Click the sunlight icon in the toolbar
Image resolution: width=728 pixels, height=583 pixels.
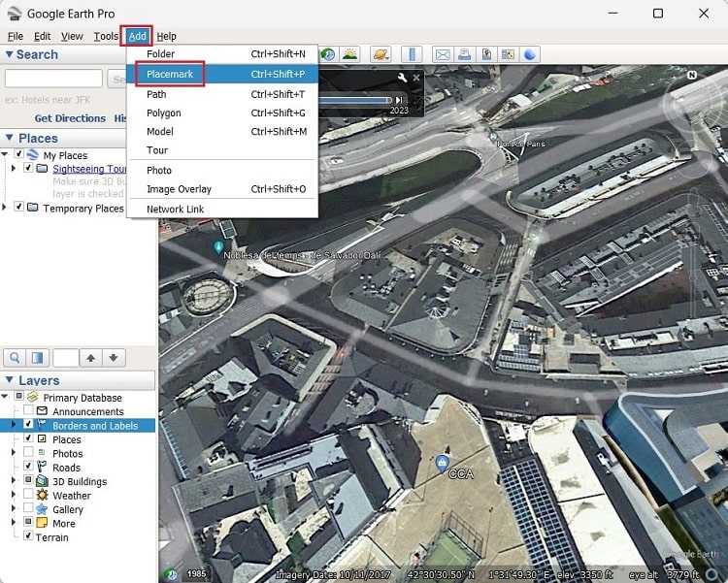[x=350, y=54]
